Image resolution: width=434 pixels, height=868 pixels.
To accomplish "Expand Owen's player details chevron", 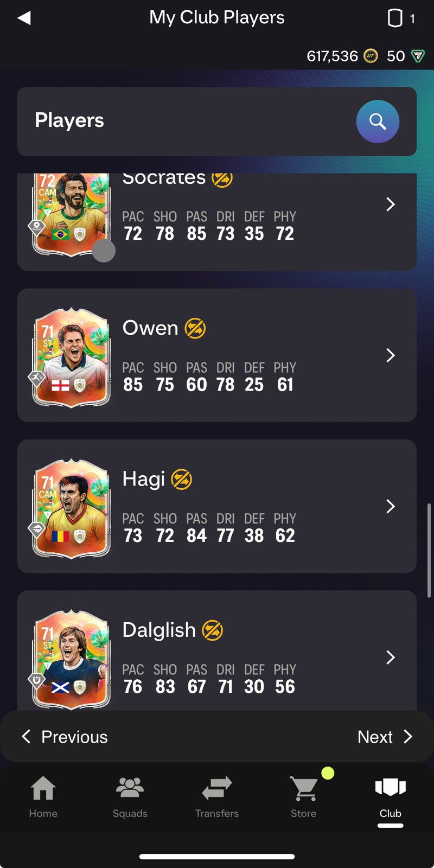I will [391, 355].
